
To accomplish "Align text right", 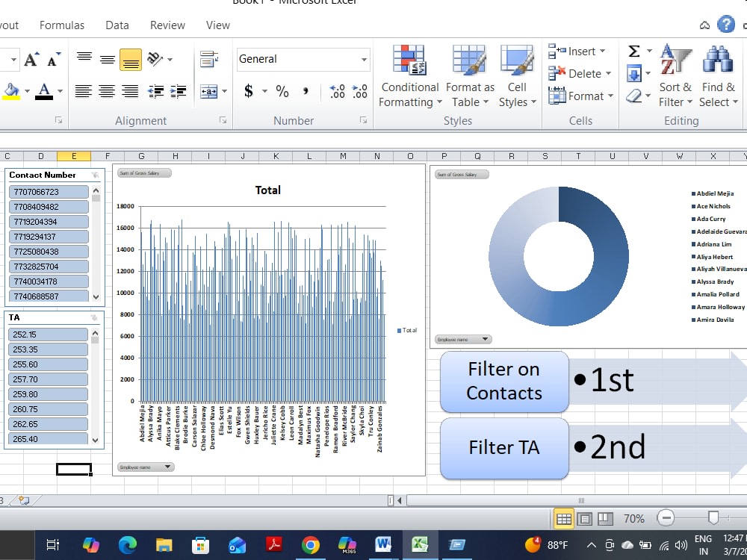I will click(129, 90).
